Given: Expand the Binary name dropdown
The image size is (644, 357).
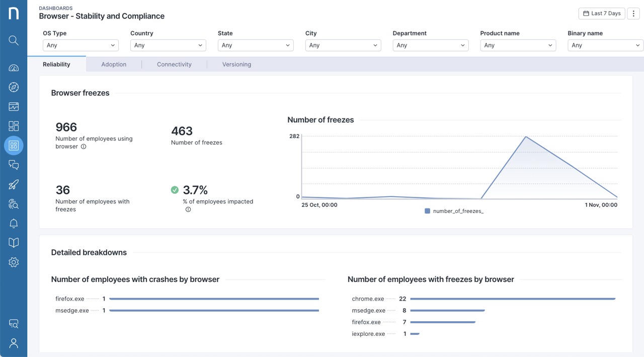Looking at the screenshot, I should click(x=606, y=45).
